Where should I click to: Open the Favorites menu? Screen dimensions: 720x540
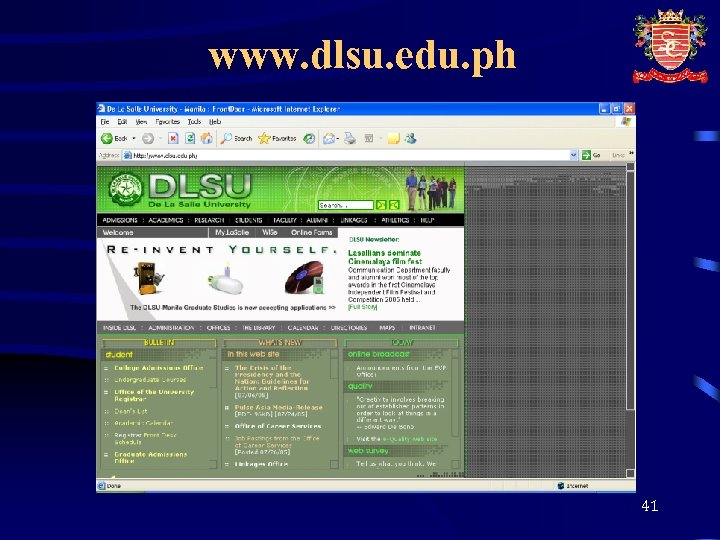coord(168,122)
